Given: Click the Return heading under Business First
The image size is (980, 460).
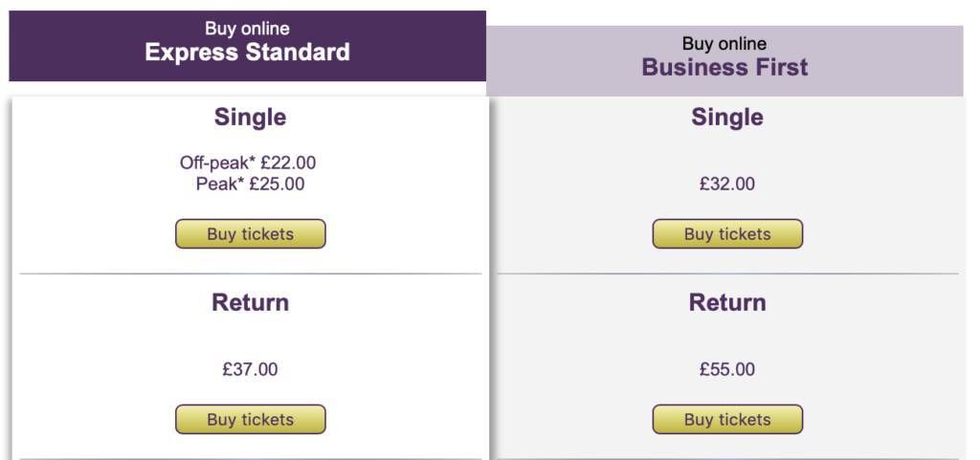Looking at the screenshot, I should pyautogui.click(x=727, y=303).
